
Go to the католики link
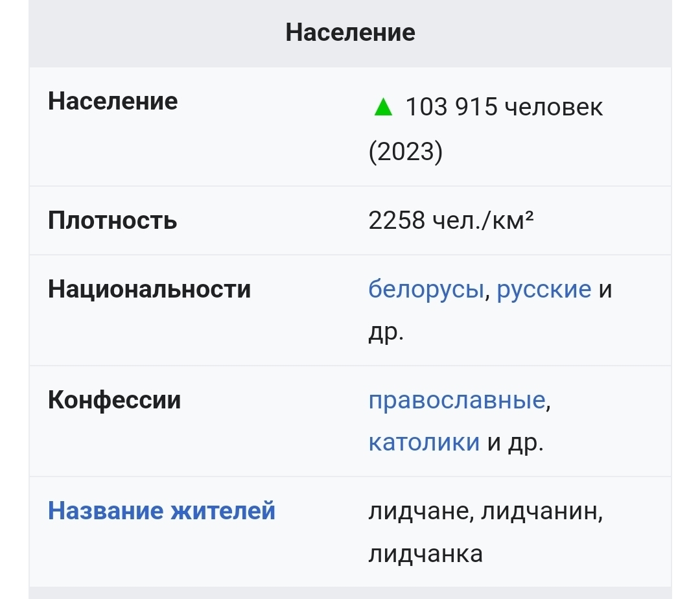(424, 443)
